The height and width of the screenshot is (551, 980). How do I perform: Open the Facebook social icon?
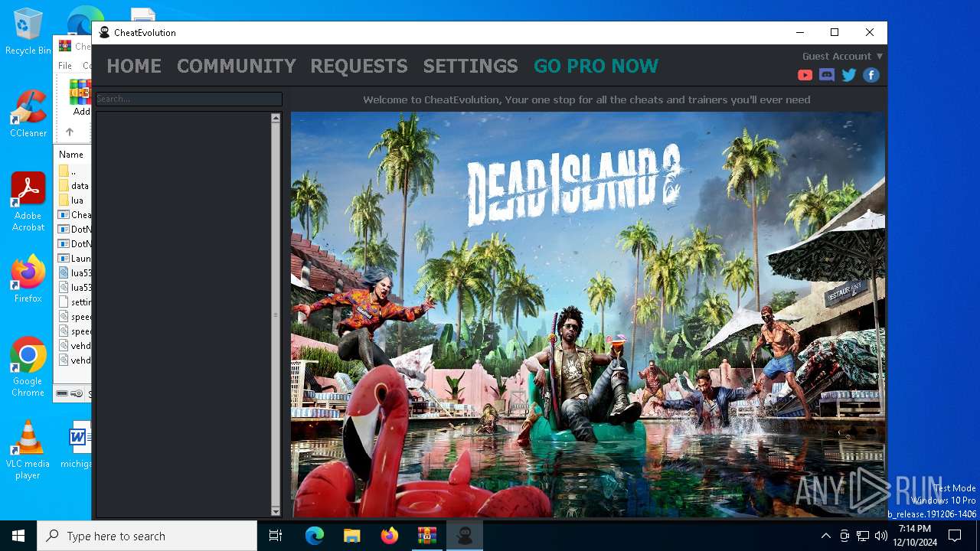tap(871, 75)
